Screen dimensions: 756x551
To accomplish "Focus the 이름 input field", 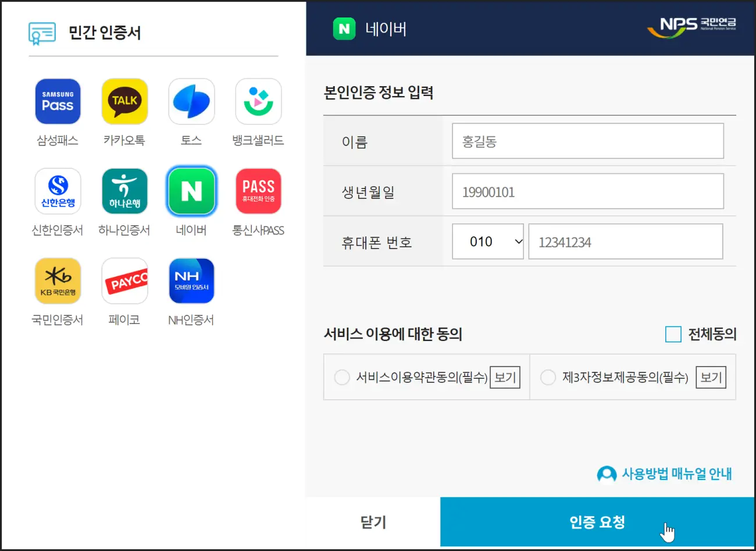I will click(x=588, y=141).
